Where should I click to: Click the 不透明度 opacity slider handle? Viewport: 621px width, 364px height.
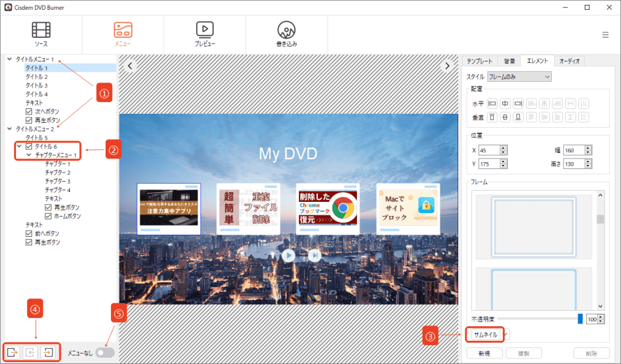point(580,319)
